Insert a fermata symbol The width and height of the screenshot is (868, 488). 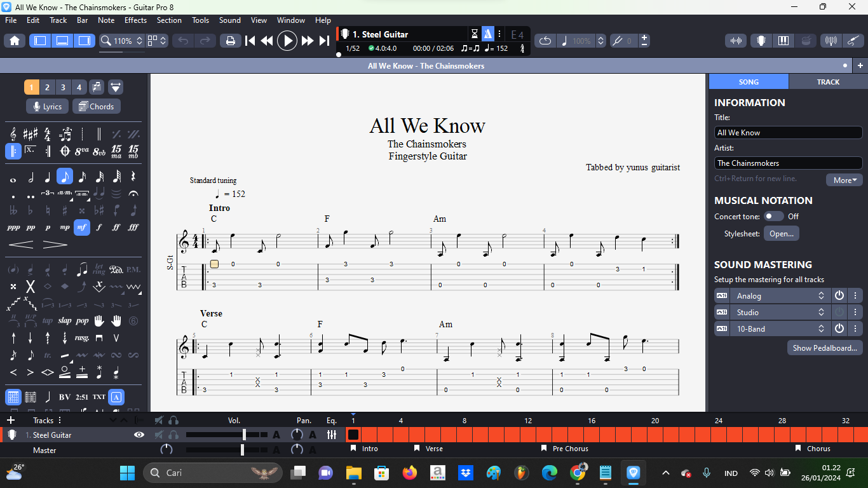pyautogui.click(x=133, y=193)
